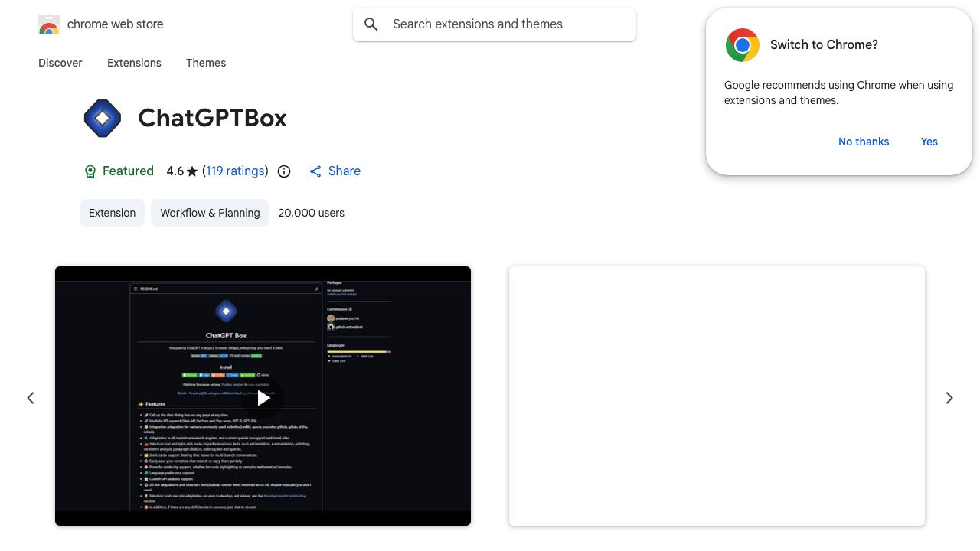Open the 119 ratings link
The width and height of the screenshot is (980, 551).
coord(235,171)
